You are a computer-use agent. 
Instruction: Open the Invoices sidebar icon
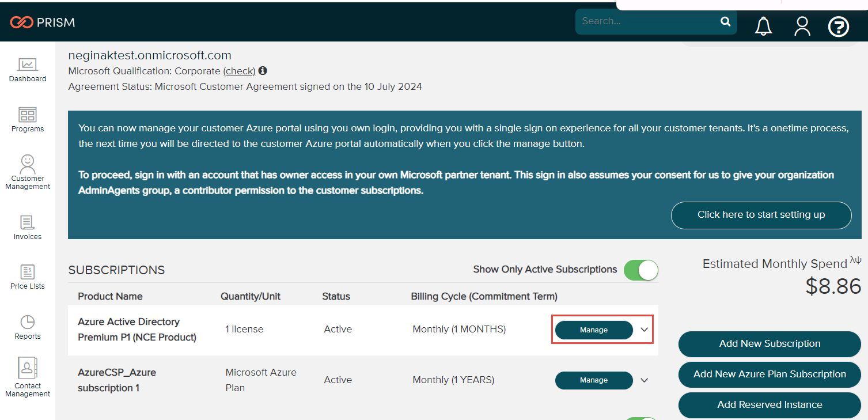[x=27, y=227]
